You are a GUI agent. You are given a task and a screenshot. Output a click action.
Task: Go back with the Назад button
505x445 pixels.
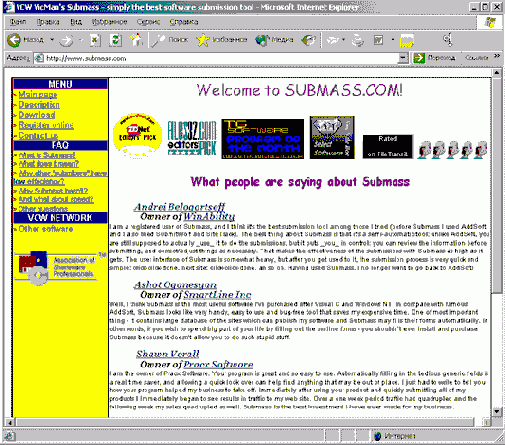pos(25,40)
